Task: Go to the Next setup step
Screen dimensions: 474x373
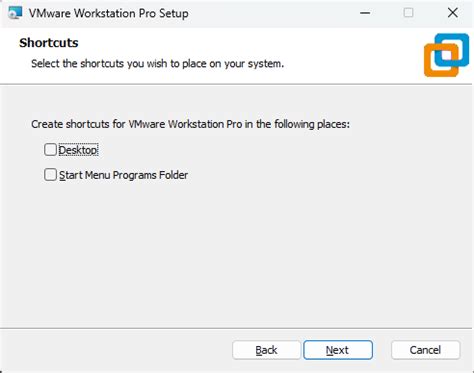Action: [x=338, y=350]
